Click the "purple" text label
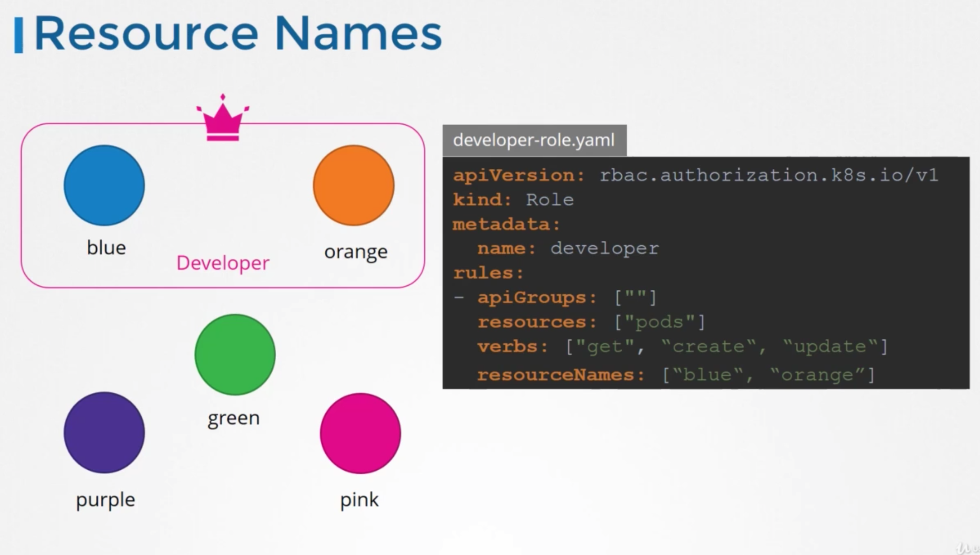 [x=105, y=500]
